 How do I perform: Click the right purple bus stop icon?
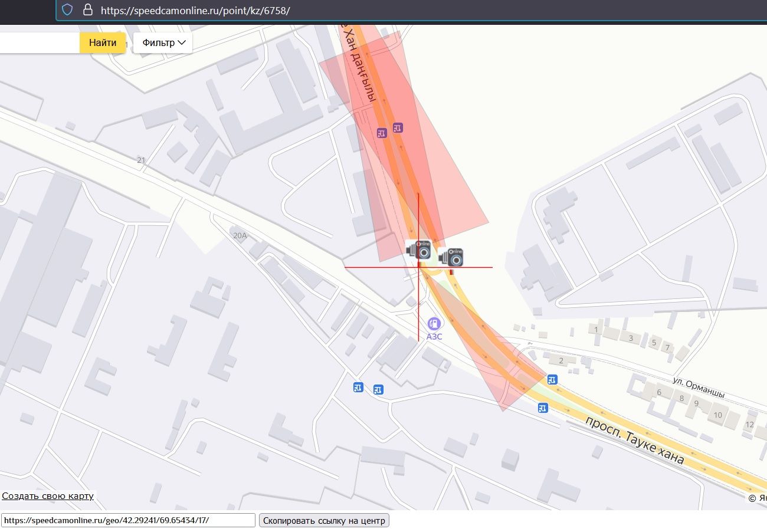pos(398,127)
